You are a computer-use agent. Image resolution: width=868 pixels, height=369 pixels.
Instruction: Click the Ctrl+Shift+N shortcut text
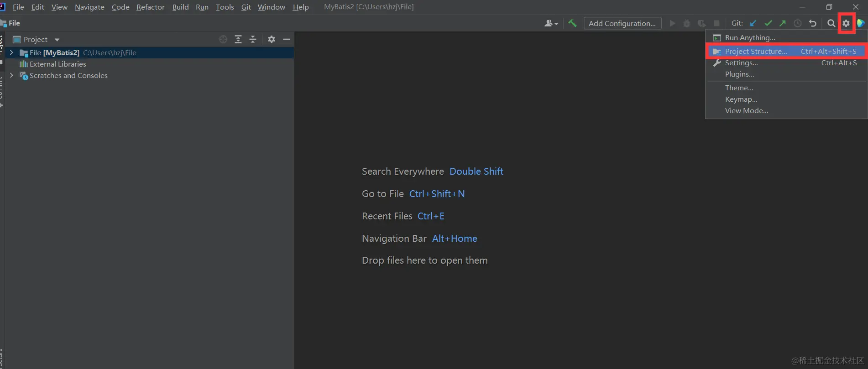(x=437, y=194)
